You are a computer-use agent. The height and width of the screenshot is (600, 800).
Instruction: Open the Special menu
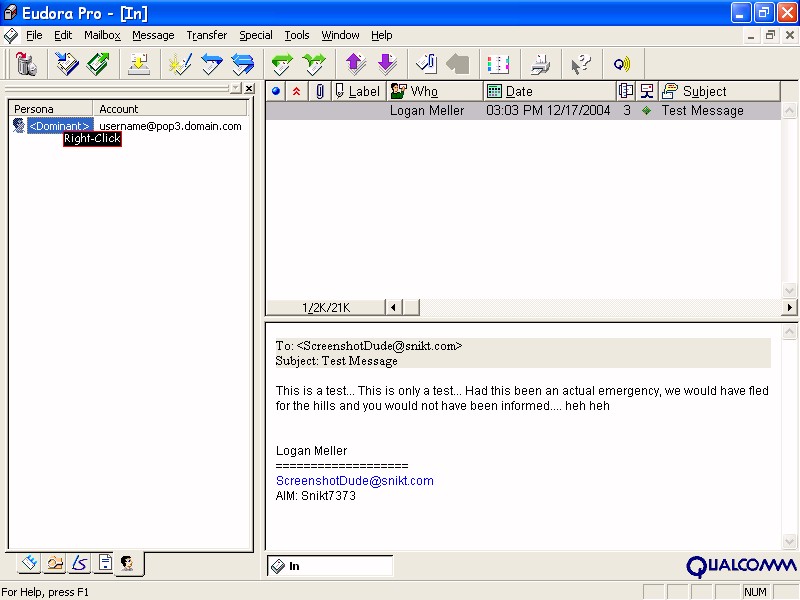[256, 35]
